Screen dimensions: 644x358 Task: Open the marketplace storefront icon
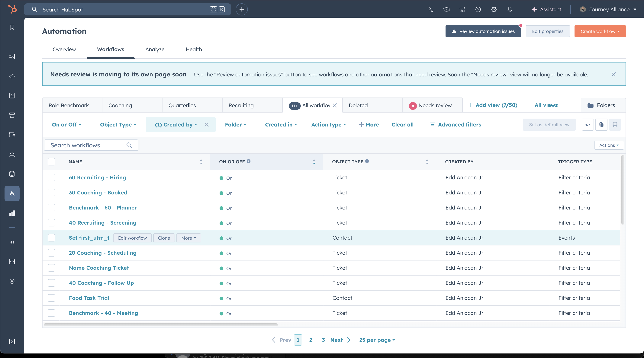[462, 9]
